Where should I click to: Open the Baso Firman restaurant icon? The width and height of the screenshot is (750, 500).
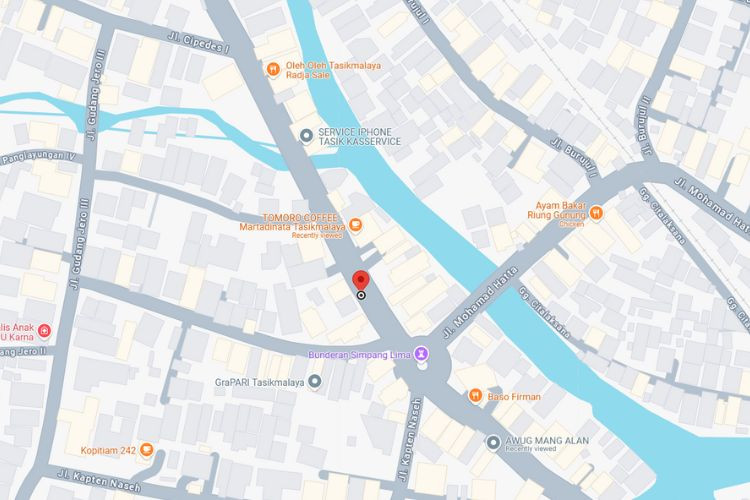(x=474, y=395)
